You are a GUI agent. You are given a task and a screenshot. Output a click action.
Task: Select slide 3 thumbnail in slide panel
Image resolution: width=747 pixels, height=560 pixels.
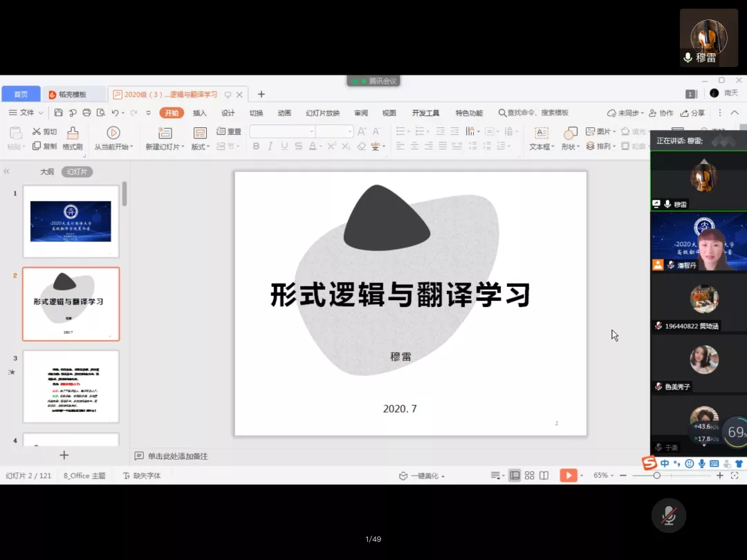[x=71, y=386]
